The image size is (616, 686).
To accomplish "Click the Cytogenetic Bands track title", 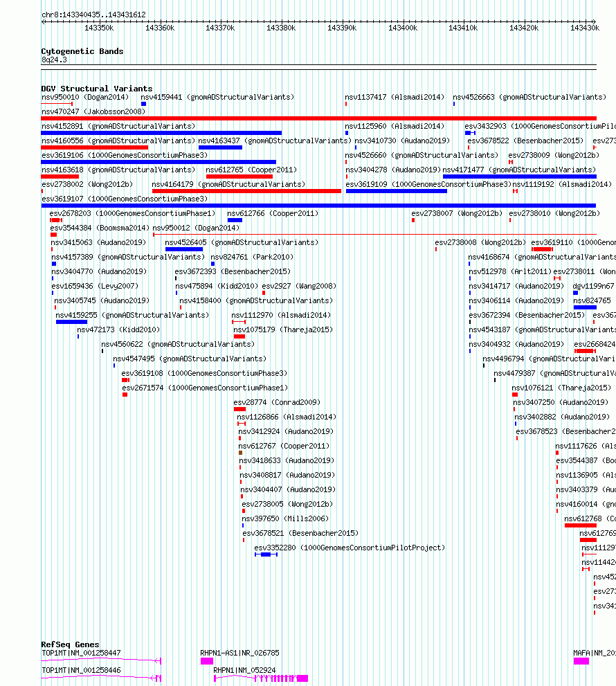I will (82, 51).
